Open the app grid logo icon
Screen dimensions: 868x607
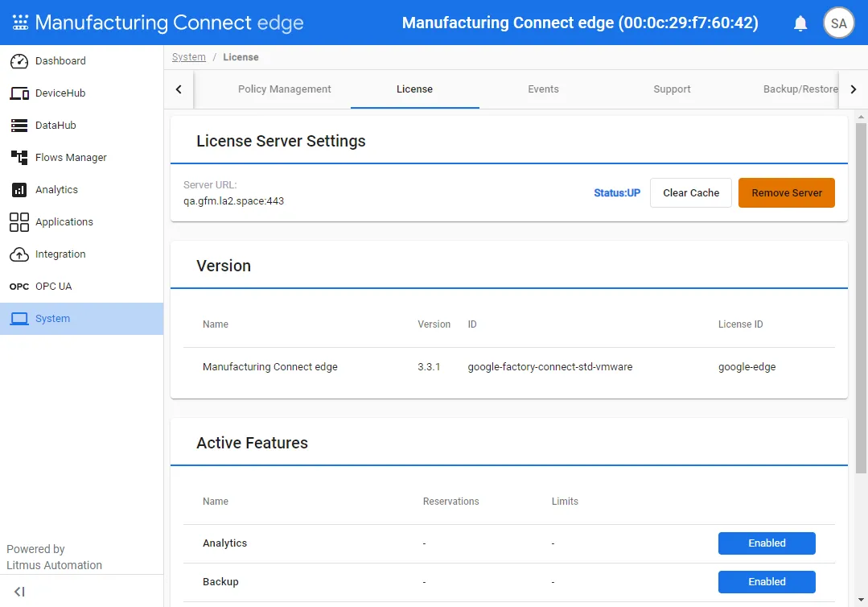(x=20, y=23)
